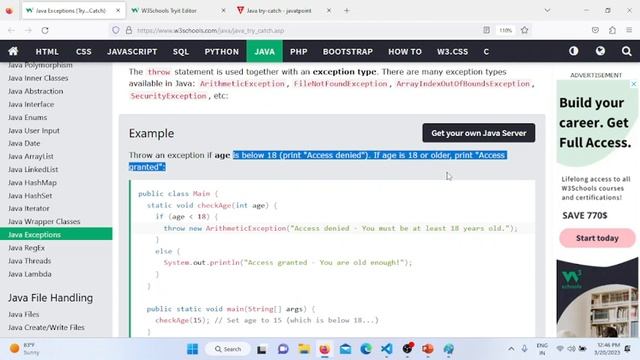Open Java Abstraction in sidebar
640x360 pixels.
click(x=36, y=91)
